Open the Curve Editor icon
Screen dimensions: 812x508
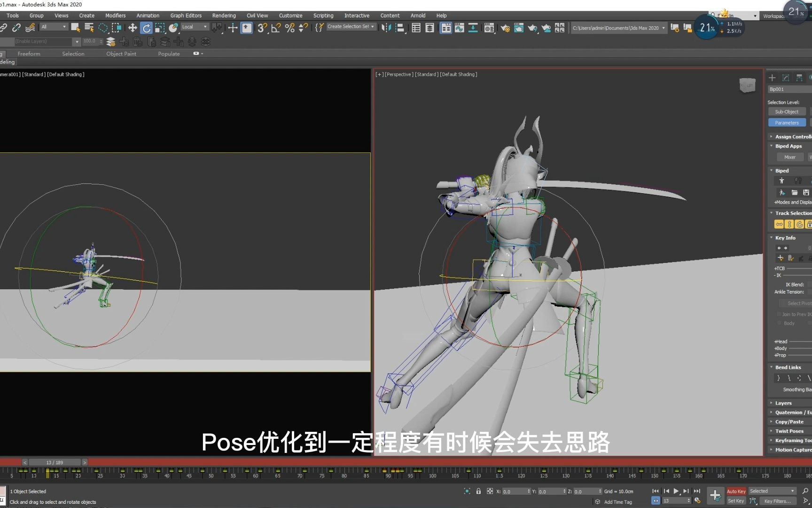coord(459,28)
